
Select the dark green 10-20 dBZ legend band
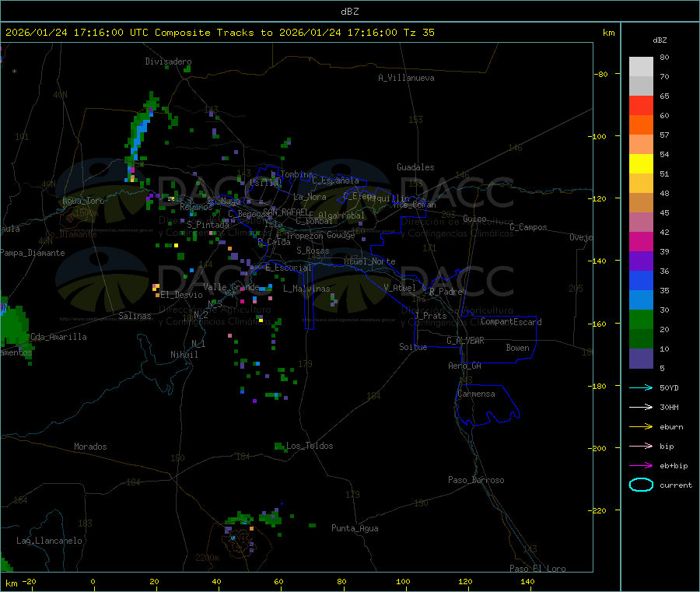click(x=641, y=339)
